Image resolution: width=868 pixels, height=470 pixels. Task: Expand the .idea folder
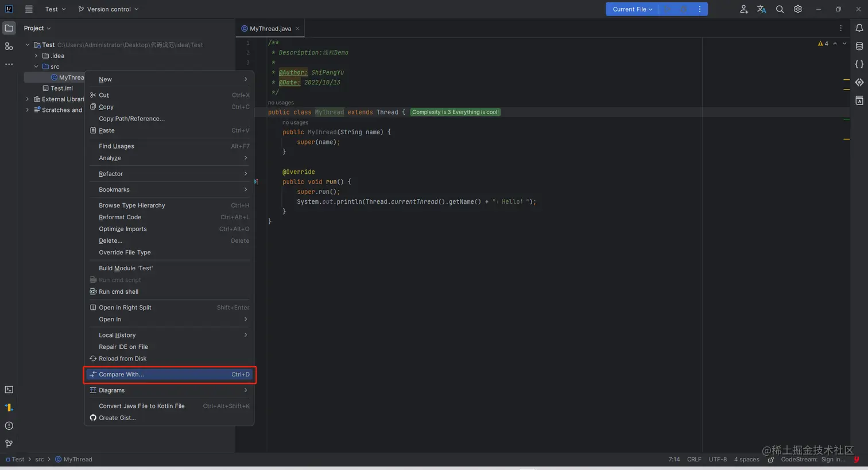(x=36, y=56)
